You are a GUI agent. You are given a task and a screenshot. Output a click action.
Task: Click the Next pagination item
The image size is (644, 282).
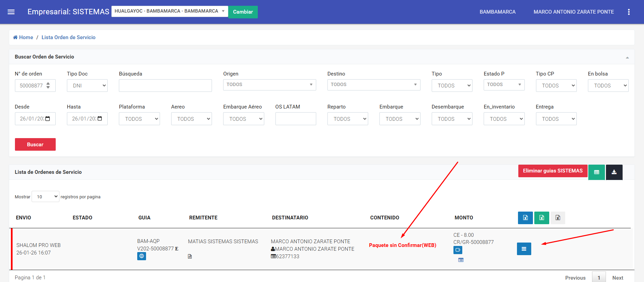pyautogui.click(x=618, y=278)
